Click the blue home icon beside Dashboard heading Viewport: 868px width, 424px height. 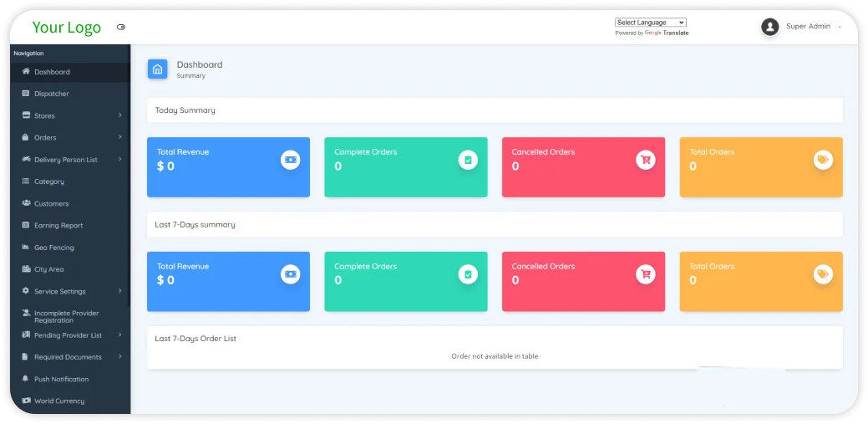pyautogui.click(x=157, y=69)
